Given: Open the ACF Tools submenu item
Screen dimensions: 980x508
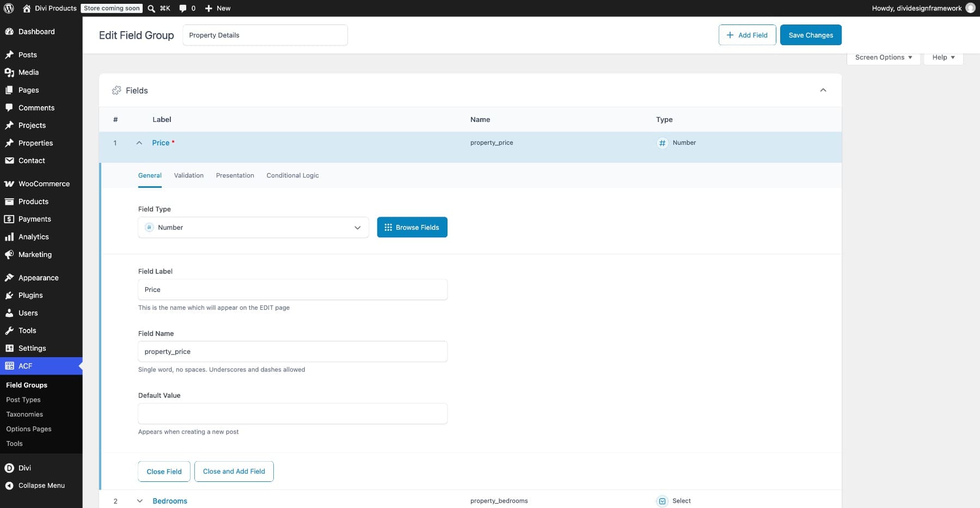Looking at the screenshot, I should 15,444.
